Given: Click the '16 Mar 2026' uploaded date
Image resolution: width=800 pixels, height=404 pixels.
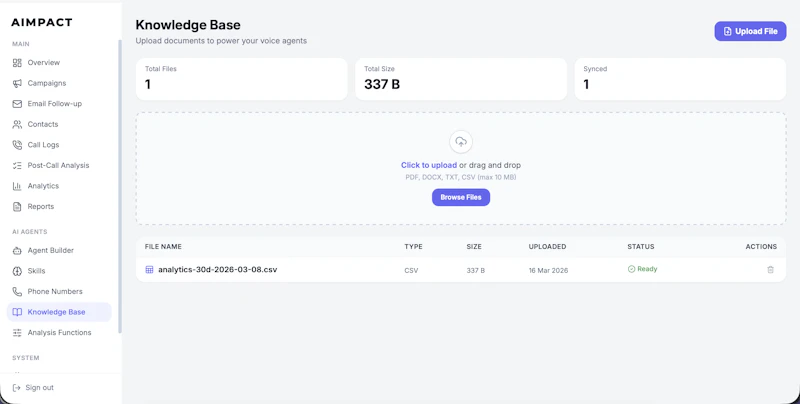Looking at the screenshot, I should pos(548,270).
